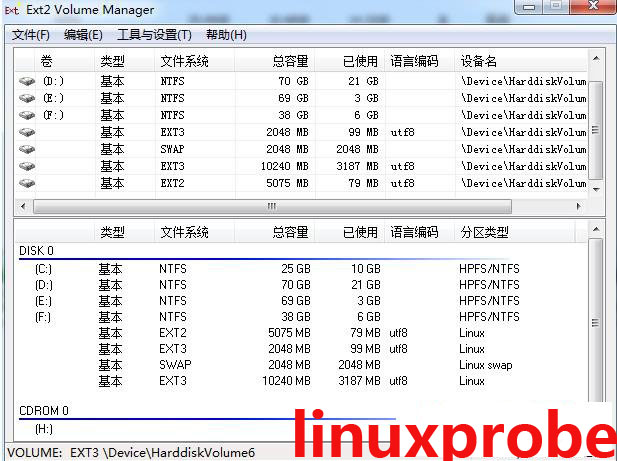
Task: Open the 帮助(H) menu
Action: (226, 35)
